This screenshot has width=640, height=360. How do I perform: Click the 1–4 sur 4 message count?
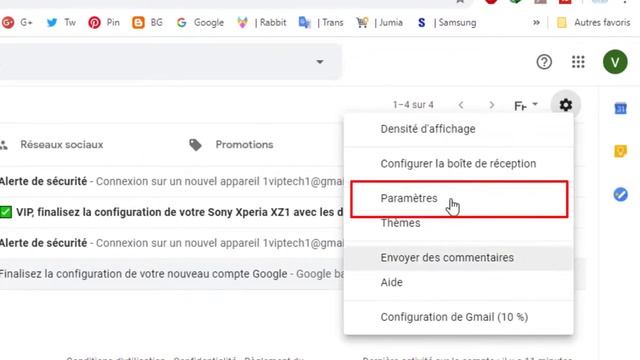coord(413,105)
